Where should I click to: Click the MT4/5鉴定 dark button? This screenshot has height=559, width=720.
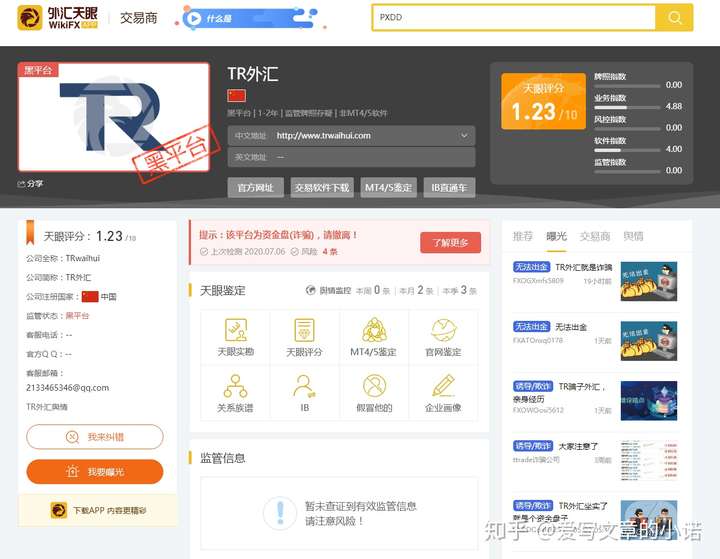coord(388,187)
